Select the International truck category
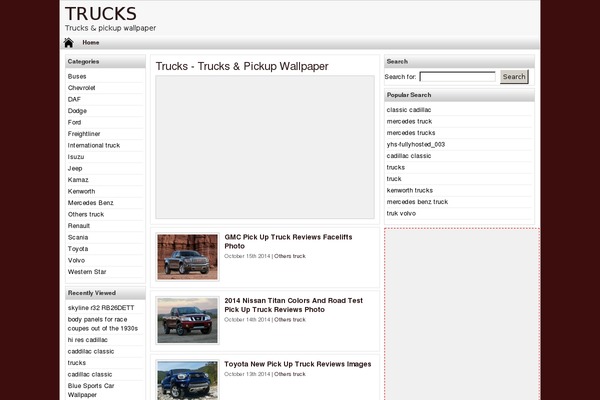Image resolution: width=600 pixels, height=400 pixels. click(x=94, y=145)
